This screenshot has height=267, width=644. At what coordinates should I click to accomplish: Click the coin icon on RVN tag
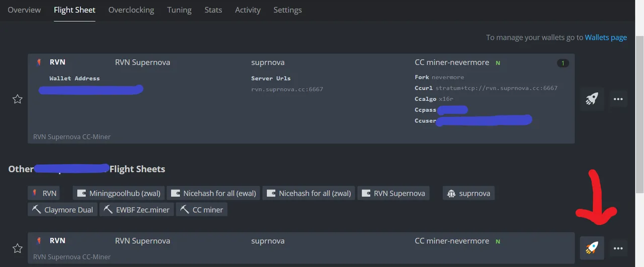pos(36,193)
